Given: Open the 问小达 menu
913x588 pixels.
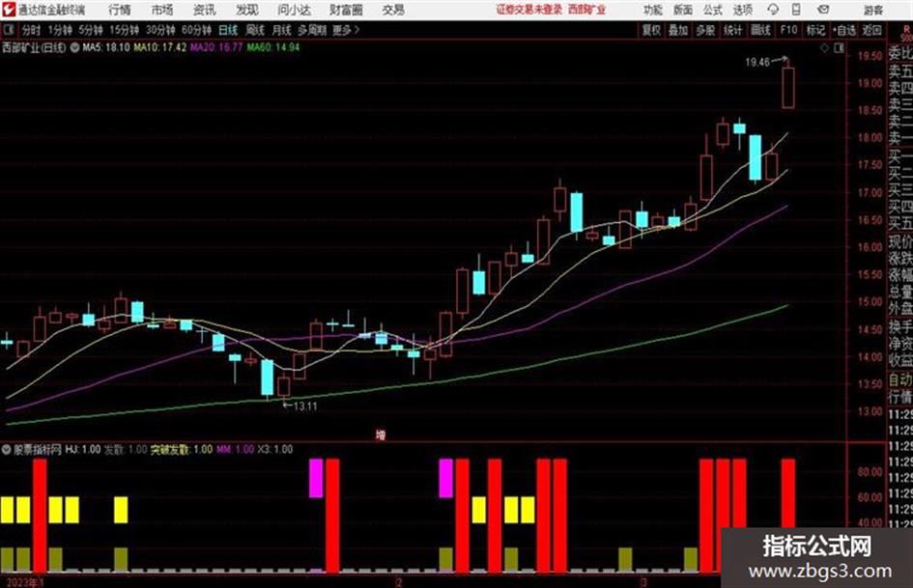Looking at the screenshot, I should point(294,10).
